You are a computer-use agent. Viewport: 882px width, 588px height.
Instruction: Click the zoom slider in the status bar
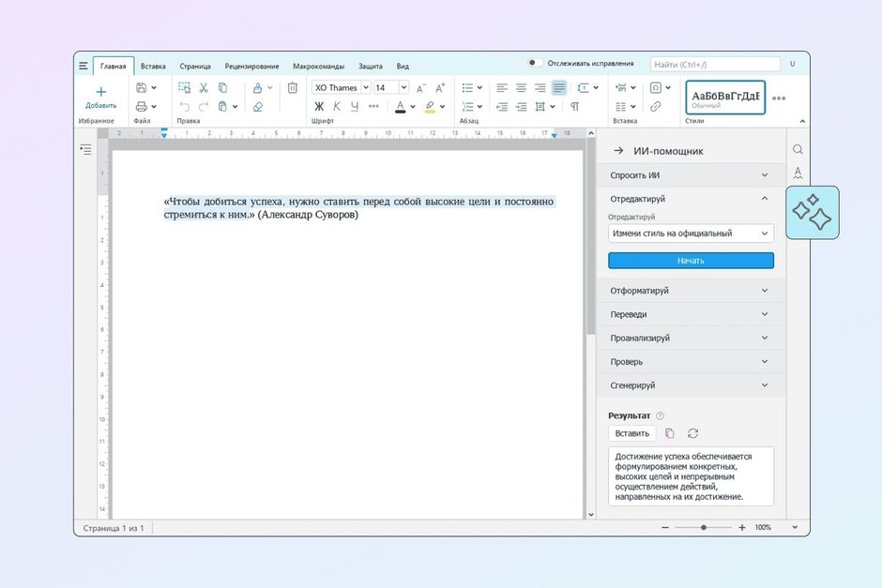coord(703,528)
